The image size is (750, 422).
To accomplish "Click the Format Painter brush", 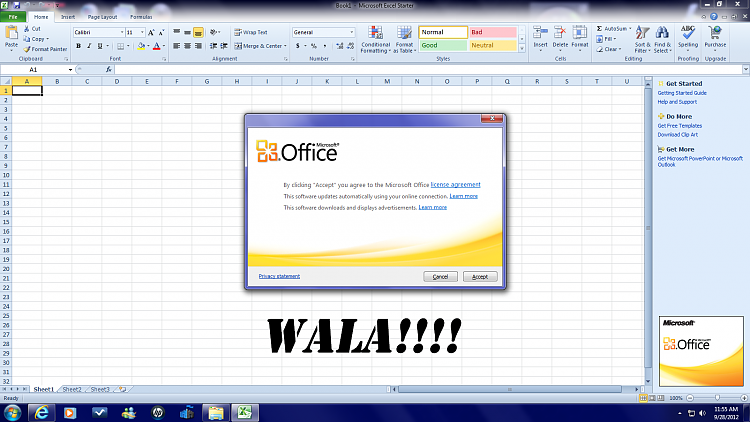I will 27,49.
